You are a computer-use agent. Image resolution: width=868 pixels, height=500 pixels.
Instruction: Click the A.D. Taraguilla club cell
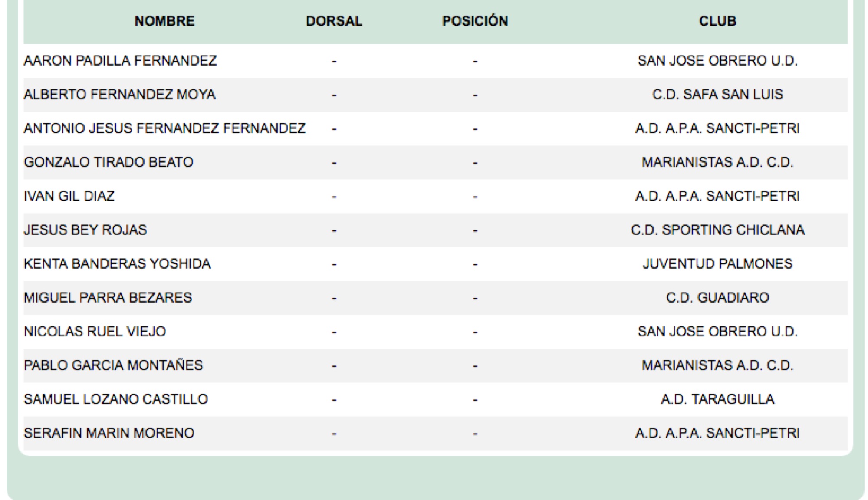pyautogui.click(x=717, y=399)
